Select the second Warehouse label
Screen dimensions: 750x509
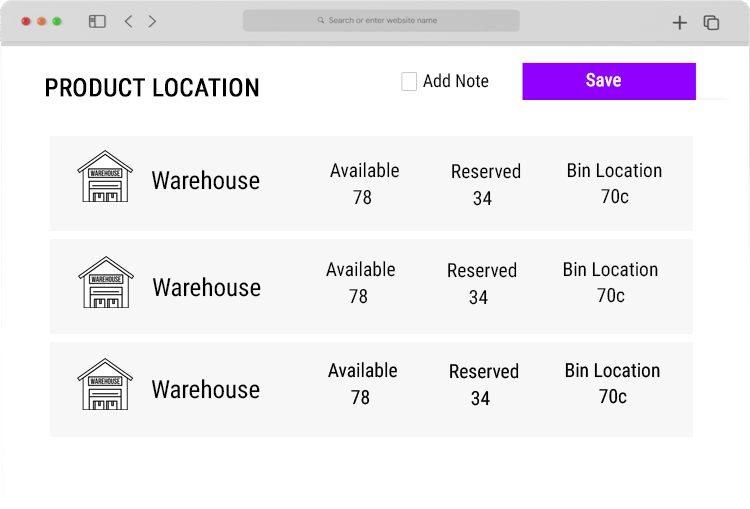point(207,288)
